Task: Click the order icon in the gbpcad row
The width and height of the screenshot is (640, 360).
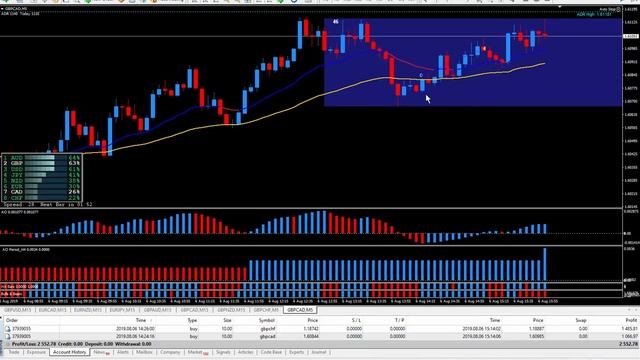Action: click(7, 336)
